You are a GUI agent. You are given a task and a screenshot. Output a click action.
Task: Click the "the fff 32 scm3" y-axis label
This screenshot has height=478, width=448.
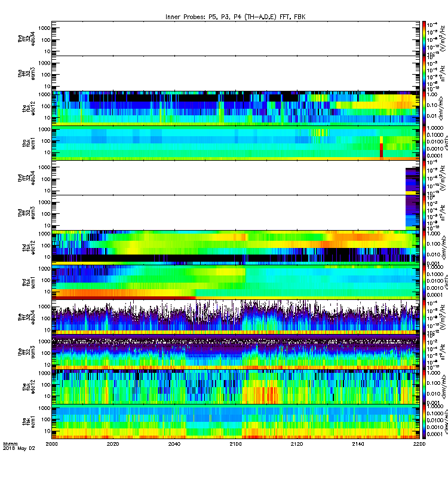click(26, 352)
